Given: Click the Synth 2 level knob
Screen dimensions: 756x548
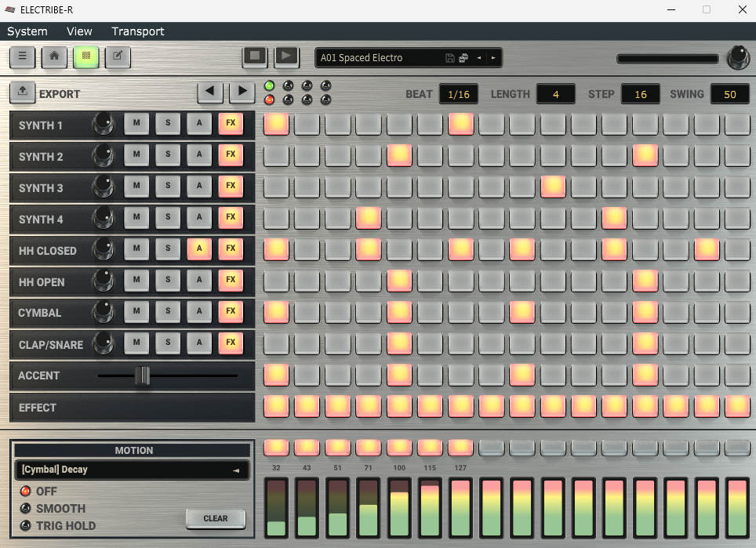Looking at the screenshot, I should point(104,155).
